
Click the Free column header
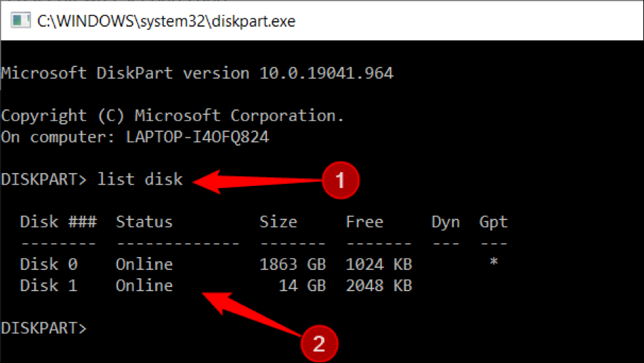[x=364, y=222]
